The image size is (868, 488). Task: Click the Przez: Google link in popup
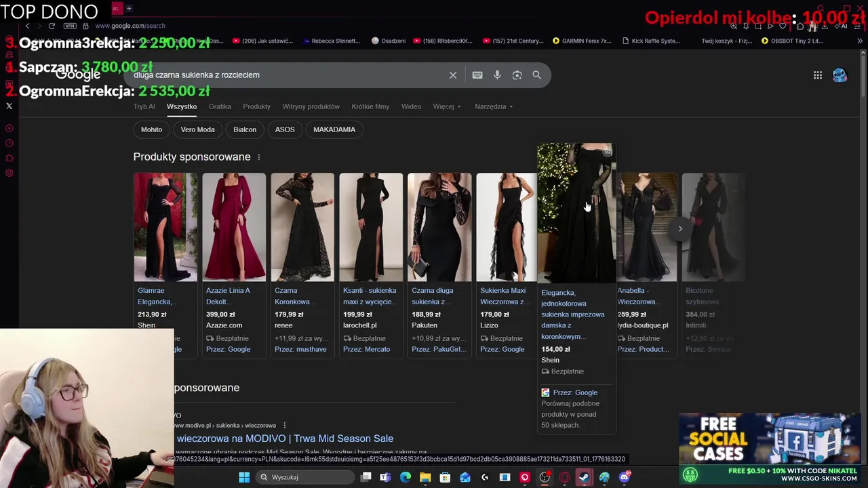point(575,392)
